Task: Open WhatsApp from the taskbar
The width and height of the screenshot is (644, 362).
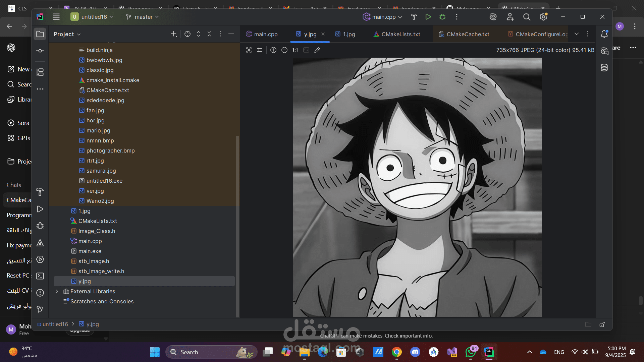Action: pyautogui.click(x=471, y=352)
